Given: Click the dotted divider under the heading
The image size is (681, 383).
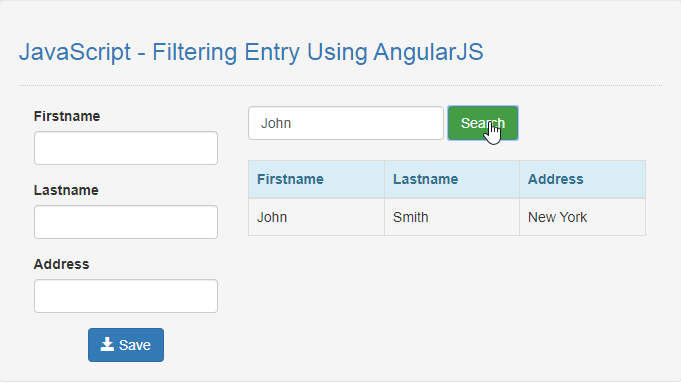Looking at the screenshot, I should [x=340, y=86].
